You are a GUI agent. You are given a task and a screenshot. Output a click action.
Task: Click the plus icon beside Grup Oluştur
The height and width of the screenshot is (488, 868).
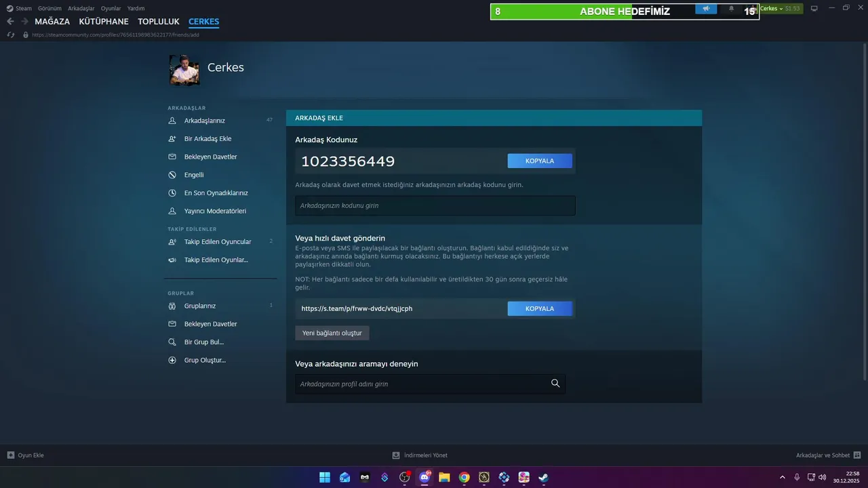pyautogui.click(x=172, y=361)
